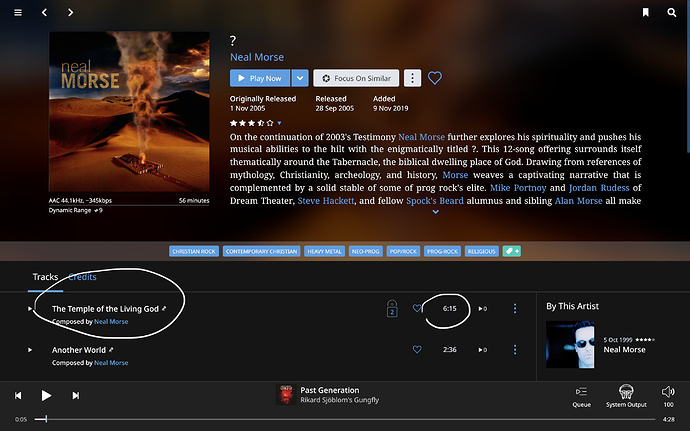Screen dimensions: 690x431
Task: Open the 1999 Neal Morse album thumbnail
Action: click(570, 344)
